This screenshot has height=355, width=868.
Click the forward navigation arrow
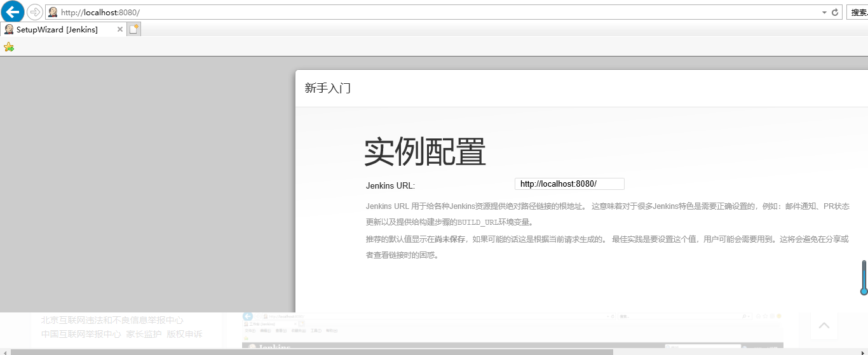point(35,12)
